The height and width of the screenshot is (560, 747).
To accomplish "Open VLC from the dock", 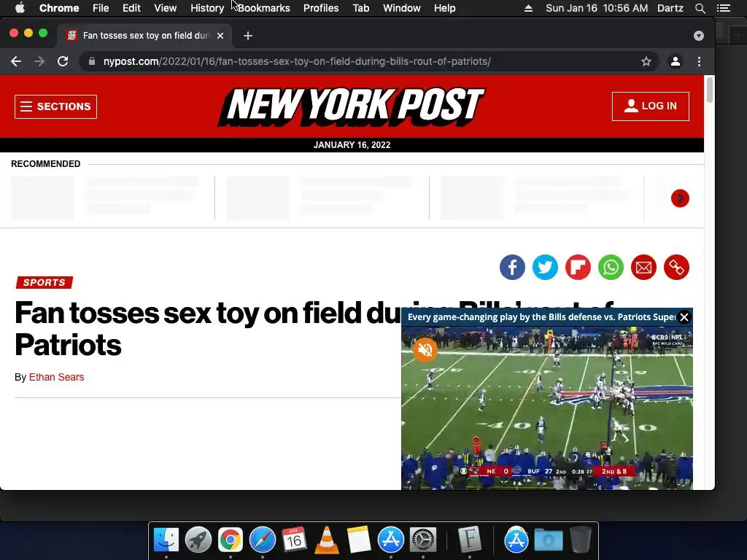I will coord(327,540).
